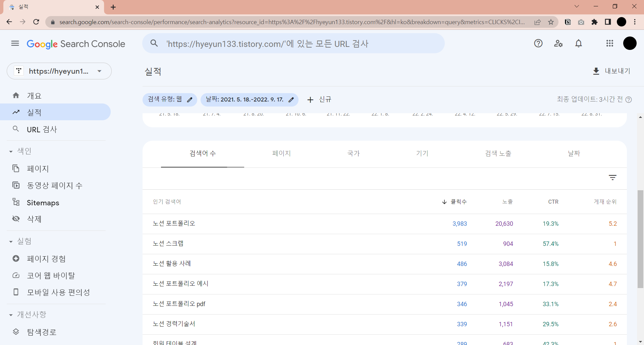Open user and permissions settings icon

pos(558,43)
